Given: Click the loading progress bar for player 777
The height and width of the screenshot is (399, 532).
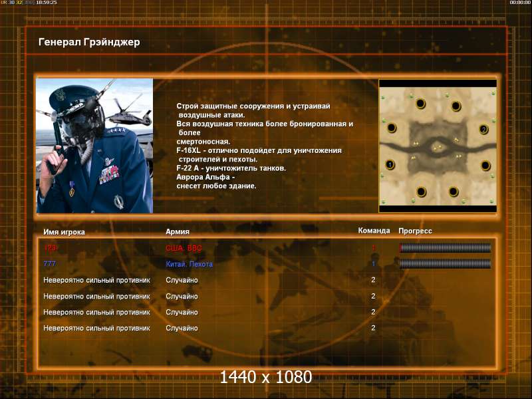Looking at the screenshot, I should point(445,263).
